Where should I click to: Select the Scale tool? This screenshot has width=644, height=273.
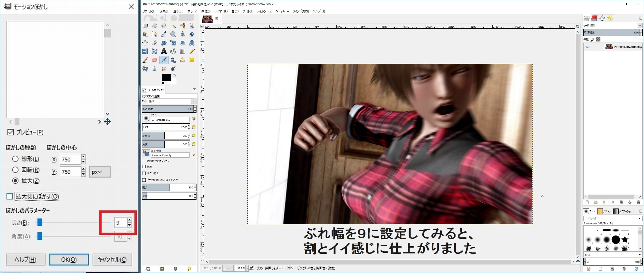pyautogui.click(x=173, y=43)
